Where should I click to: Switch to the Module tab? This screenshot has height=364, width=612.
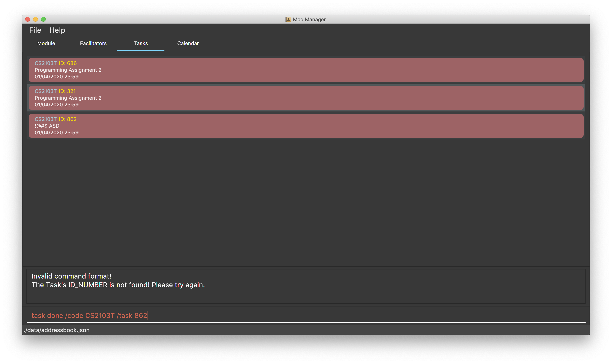click(x=46, y=43)
